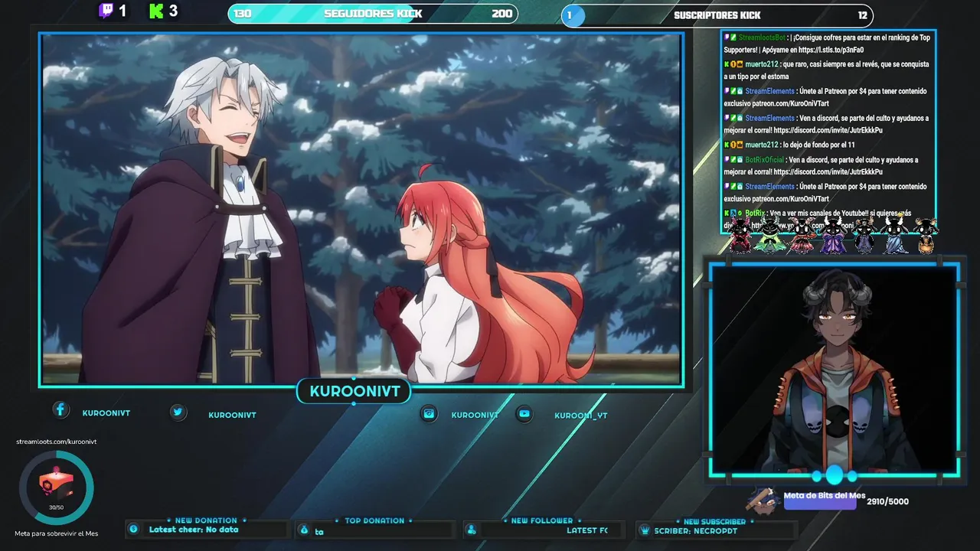
Task: Click the badges before BotRixOficial in chat
Action: click(733, 160)
